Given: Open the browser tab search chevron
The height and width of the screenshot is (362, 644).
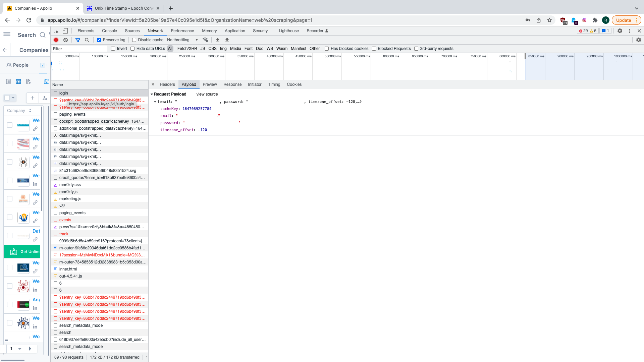Looking at the screenshot, I should [x=637, y=8].
